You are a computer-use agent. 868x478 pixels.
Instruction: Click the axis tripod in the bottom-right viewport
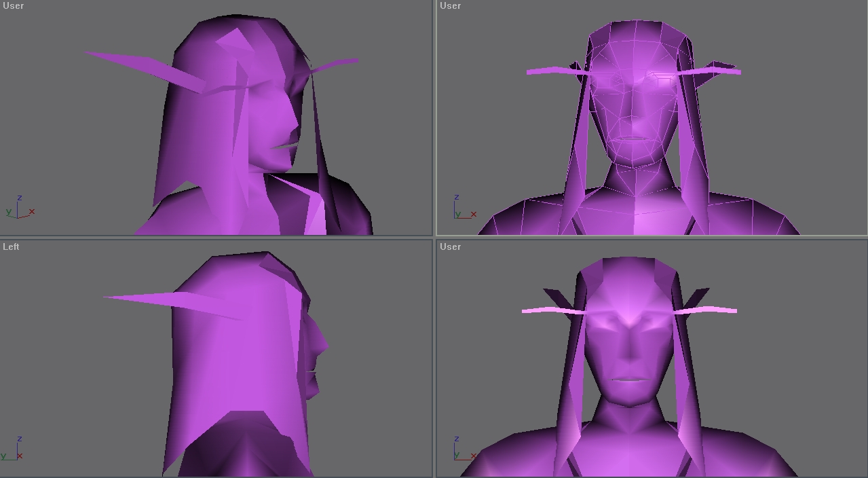click(465, 449)
